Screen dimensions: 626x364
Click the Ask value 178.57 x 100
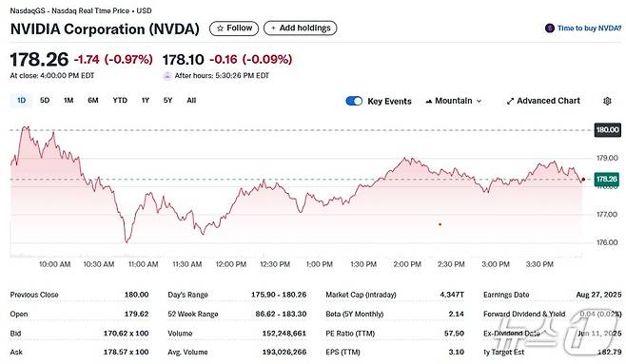[127, 352]
